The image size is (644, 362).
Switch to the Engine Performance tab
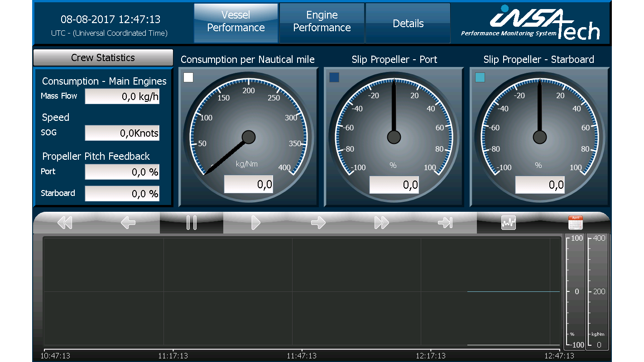pos(322,22)
